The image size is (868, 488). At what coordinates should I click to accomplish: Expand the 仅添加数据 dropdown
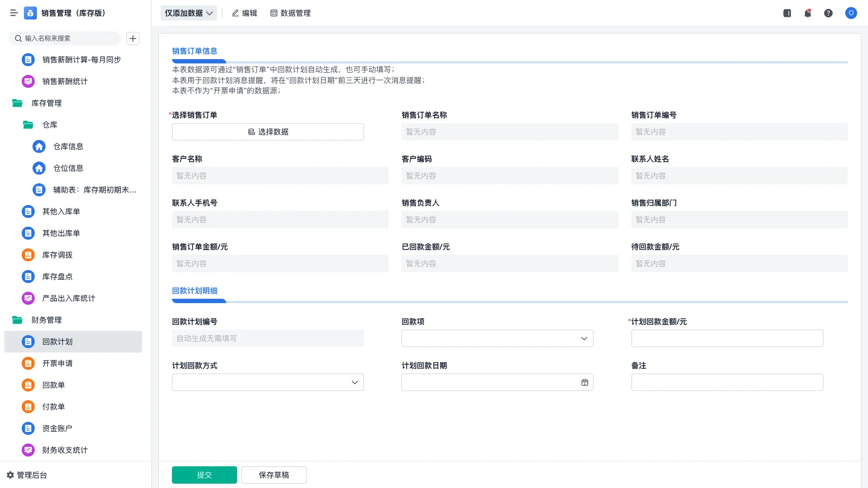point(187,12)
